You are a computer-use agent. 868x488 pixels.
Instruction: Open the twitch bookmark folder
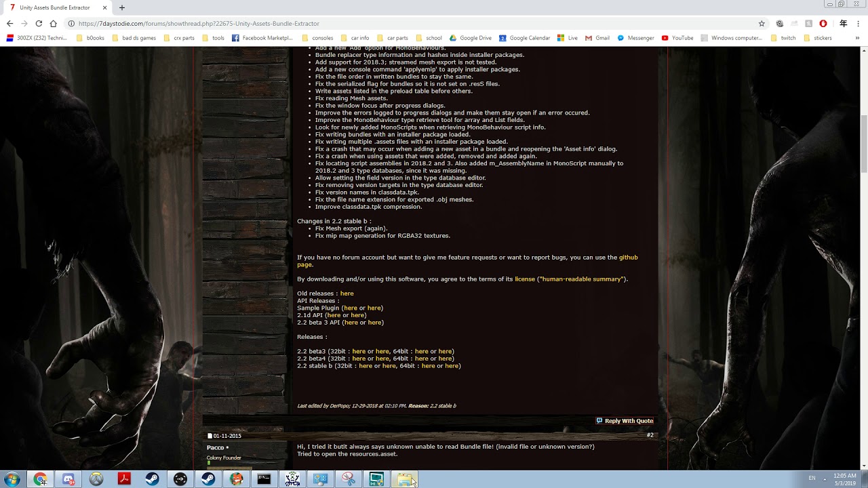[783, 38]
